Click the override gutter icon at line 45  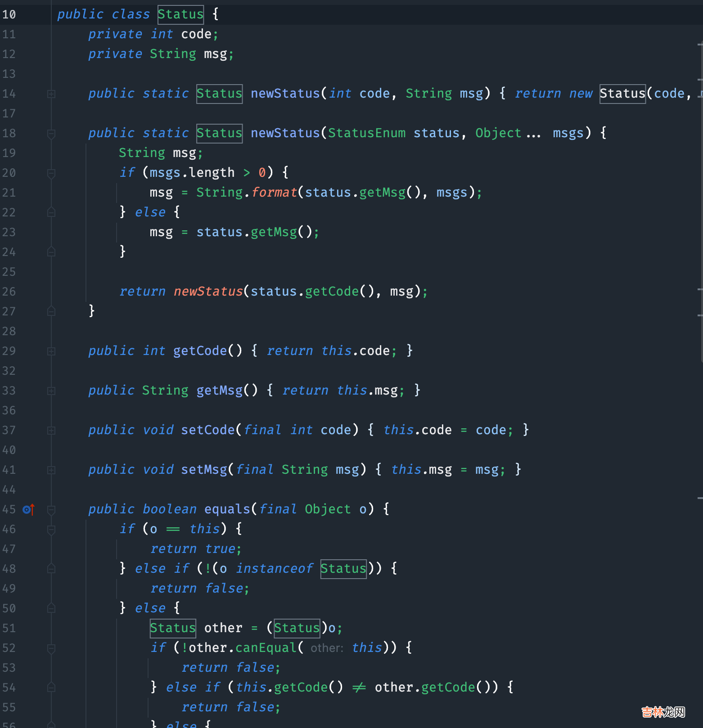coord(28,509)
